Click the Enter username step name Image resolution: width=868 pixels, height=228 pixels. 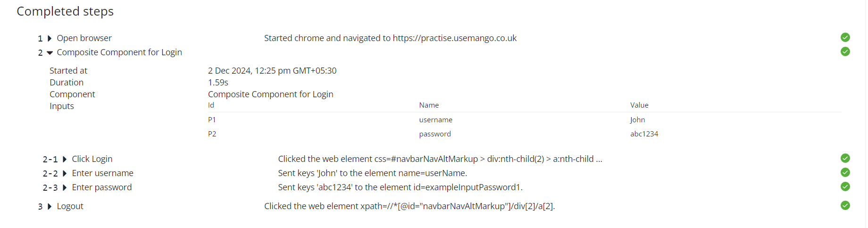tap(102, 173)
